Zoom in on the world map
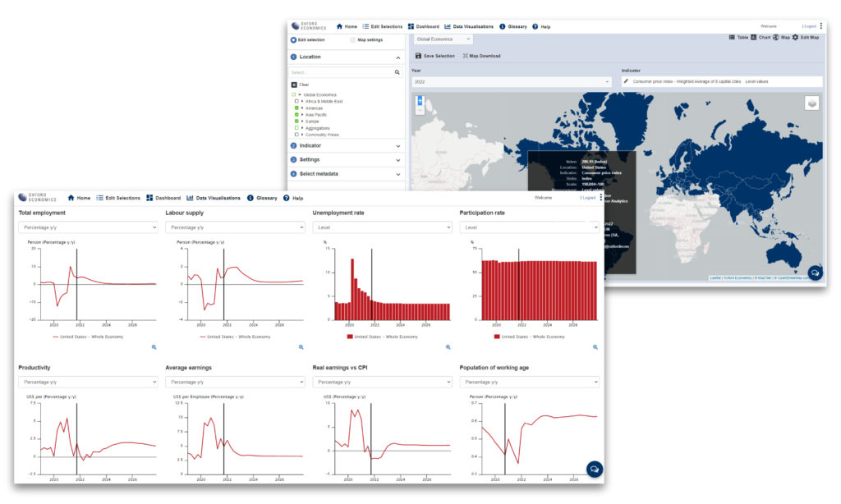The height and width of the screenshot is (504, 841). 420,100
